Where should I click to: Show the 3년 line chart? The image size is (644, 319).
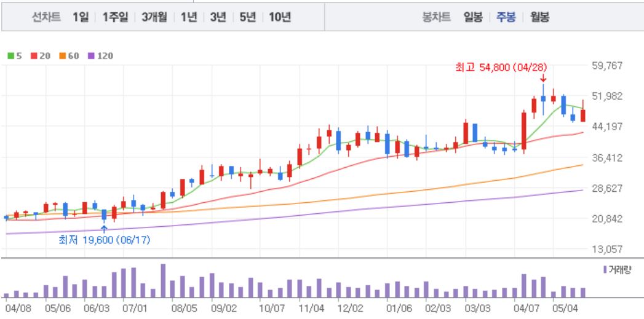[x=218, y=17]
